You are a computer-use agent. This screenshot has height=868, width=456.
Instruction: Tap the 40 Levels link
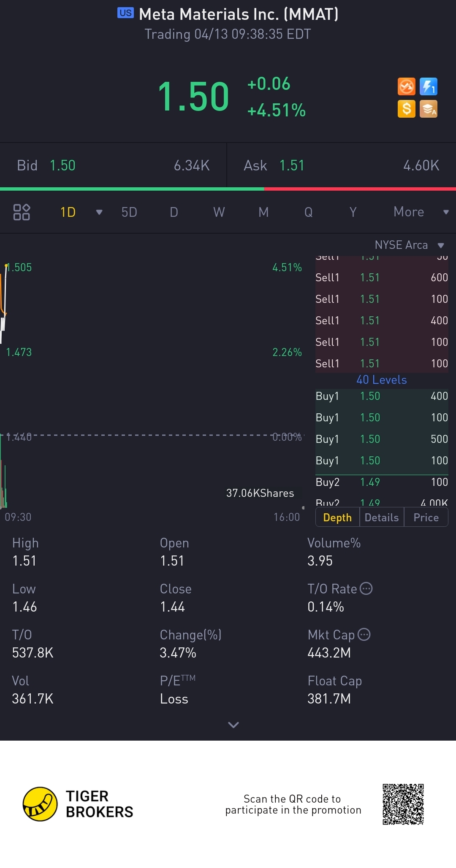click(382, 380)
